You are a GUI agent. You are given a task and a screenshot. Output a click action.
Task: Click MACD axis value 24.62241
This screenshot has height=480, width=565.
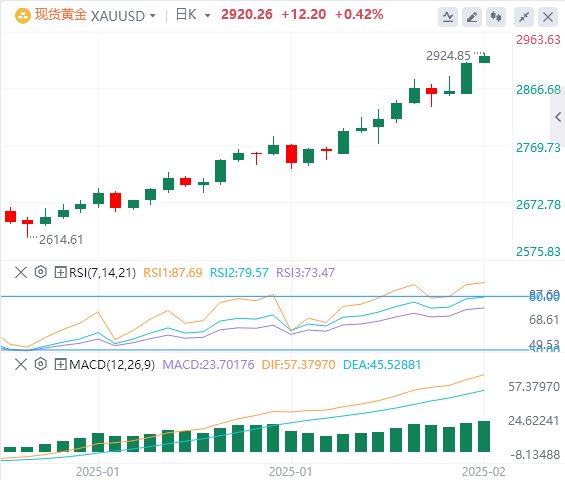(534, 421)
